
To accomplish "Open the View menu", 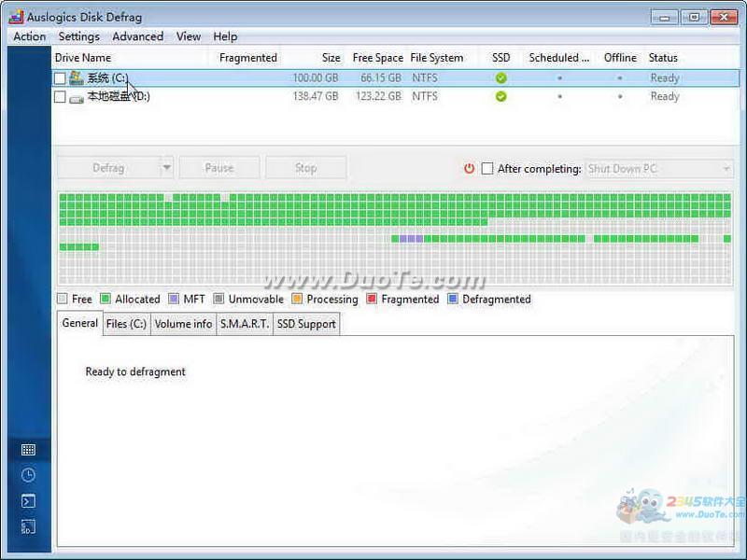I will pos(189,36).
